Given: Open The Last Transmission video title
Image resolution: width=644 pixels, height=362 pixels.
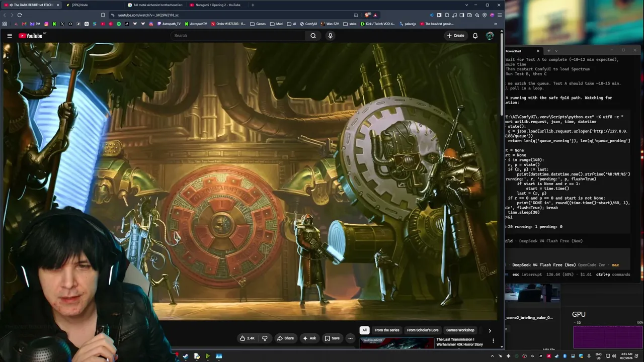Looking at the screenshot, I should pyautogui.click(x=459, y=342).
